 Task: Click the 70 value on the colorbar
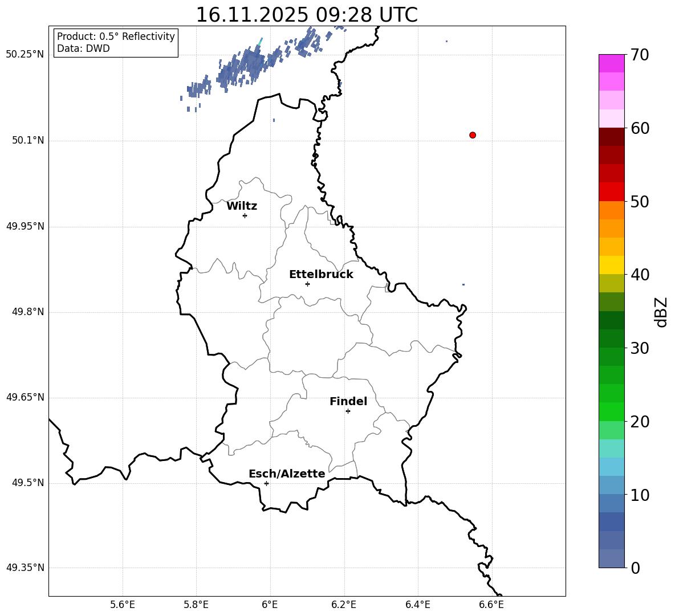point(640,55)
